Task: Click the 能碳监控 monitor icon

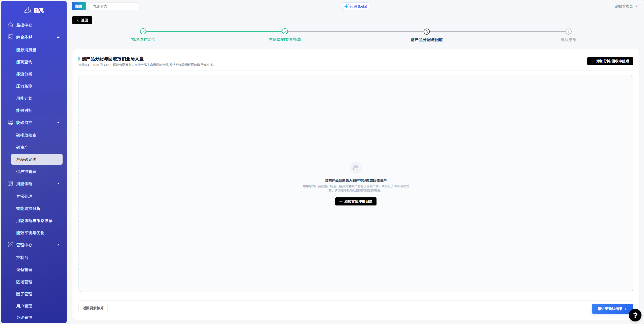Action: click(11, 122)
